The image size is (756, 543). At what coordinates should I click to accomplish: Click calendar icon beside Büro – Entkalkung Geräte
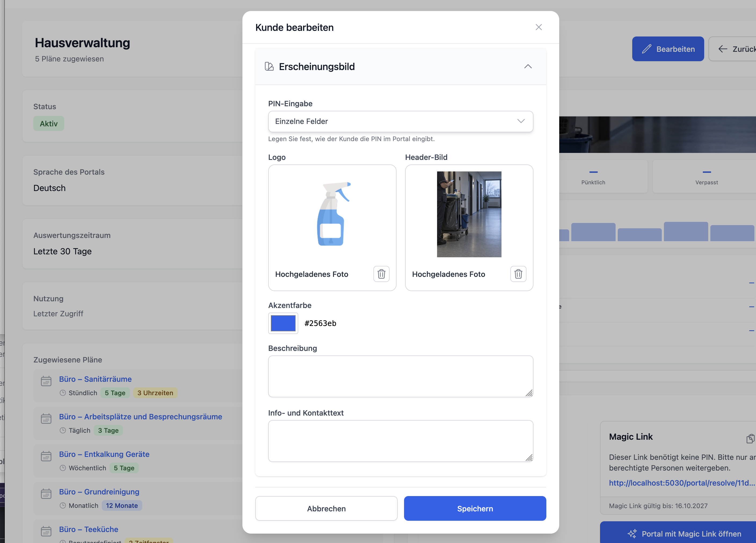pos(46,456)
